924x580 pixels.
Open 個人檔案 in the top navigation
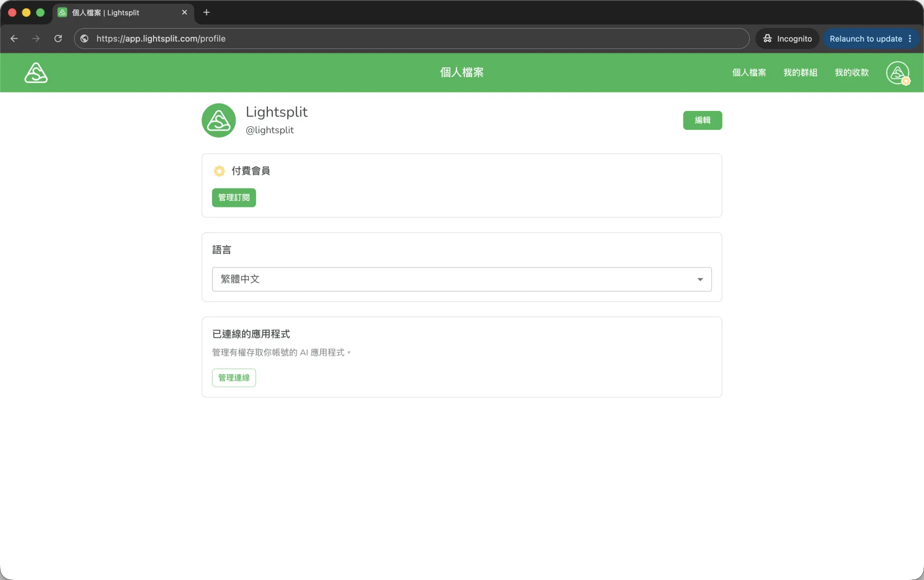[x=749, y=73]
